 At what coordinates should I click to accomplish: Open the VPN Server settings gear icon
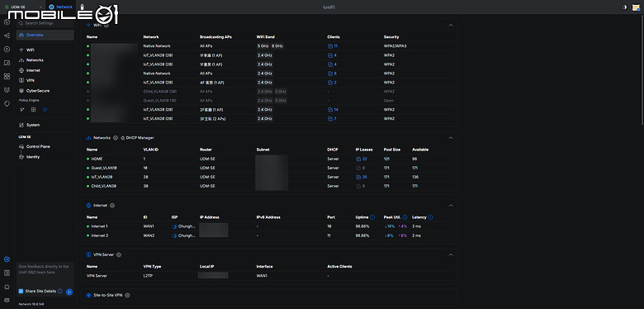click(119, 254)
